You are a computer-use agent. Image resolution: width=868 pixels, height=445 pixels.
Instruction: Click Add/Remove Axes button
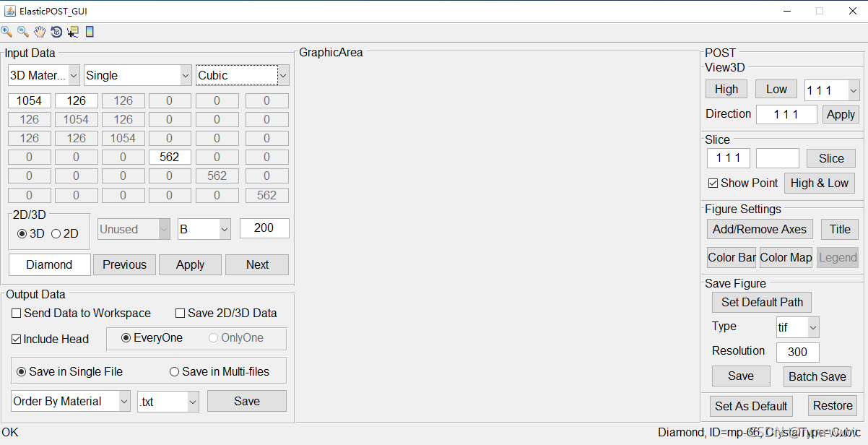pos(760,230)
